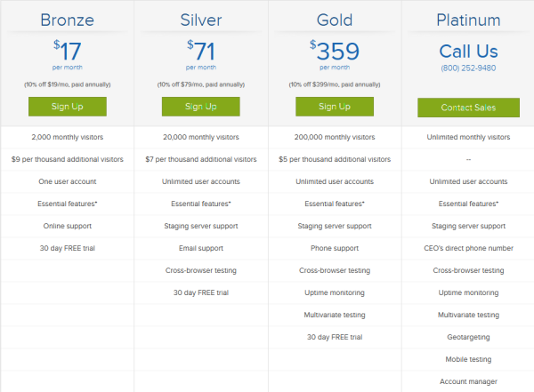This screenshot has height=392, width=534.
Task: Select the Platinum plan heading
Action: tap(469, 20)
